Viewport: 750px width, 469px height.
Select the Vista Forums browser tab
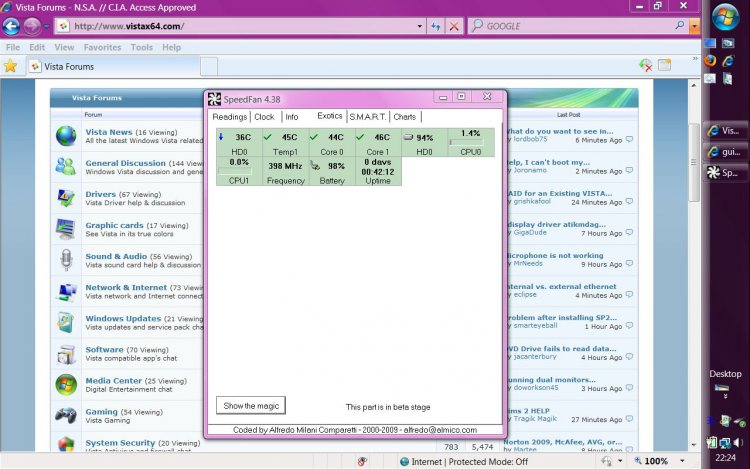(x=113, y=66)
